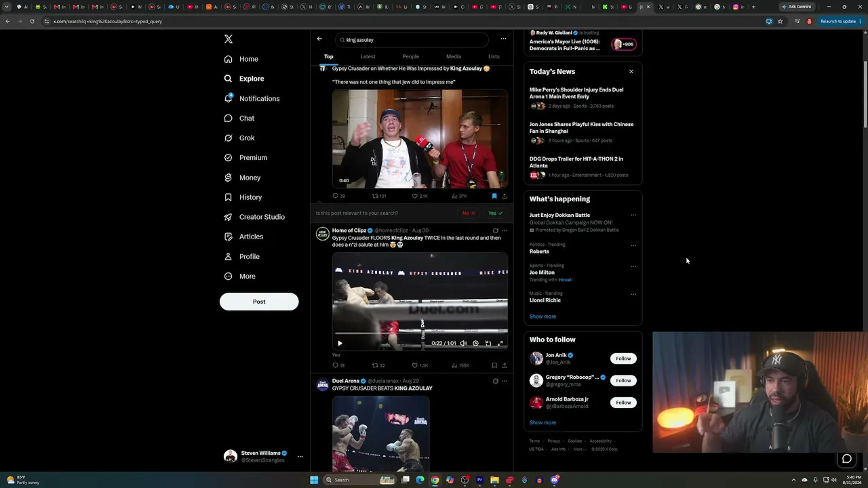Click the 'king azoulay' search field

pyautogui.click(x=413, y=40)
